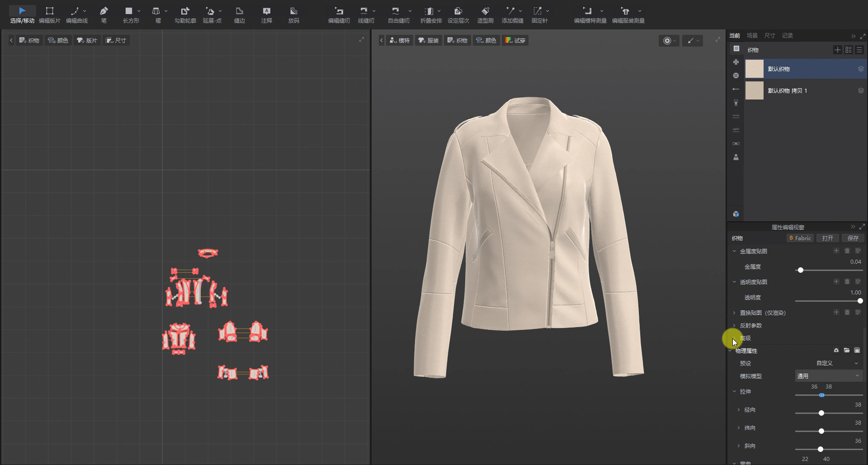Select the 造型刷 styling brush tool
Screen dimensions: 868x465
point(485,14)
